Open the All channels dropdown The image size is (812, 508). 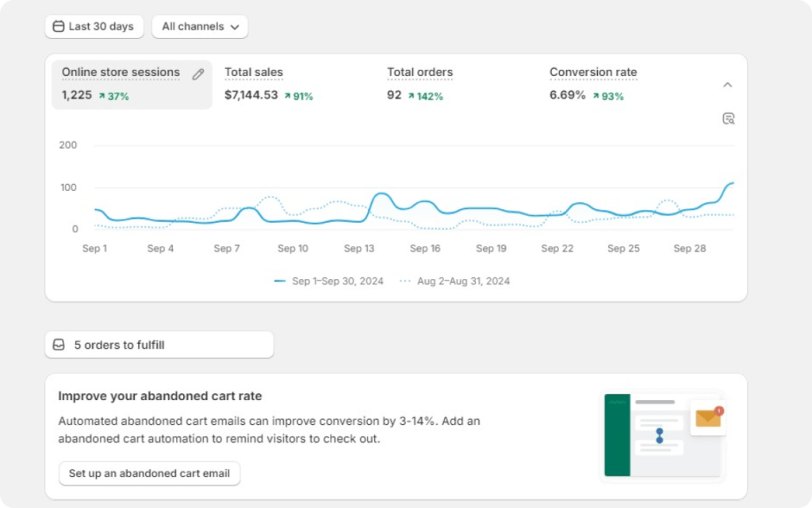(x=200, y=26)
